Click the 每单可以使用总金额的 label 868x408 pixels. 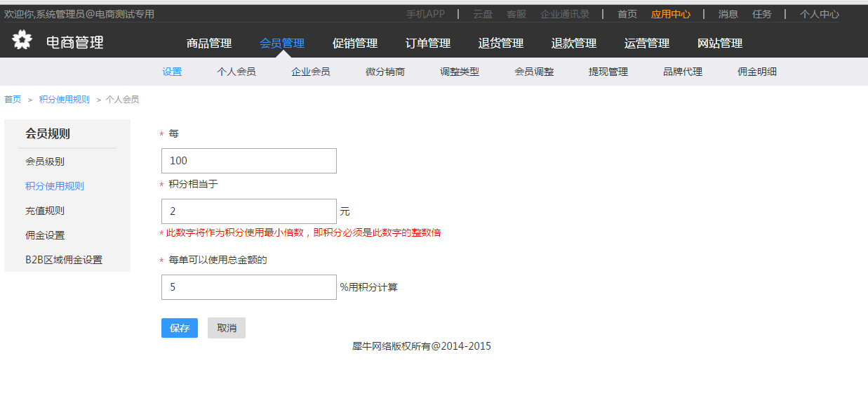(x=218, y=260)
